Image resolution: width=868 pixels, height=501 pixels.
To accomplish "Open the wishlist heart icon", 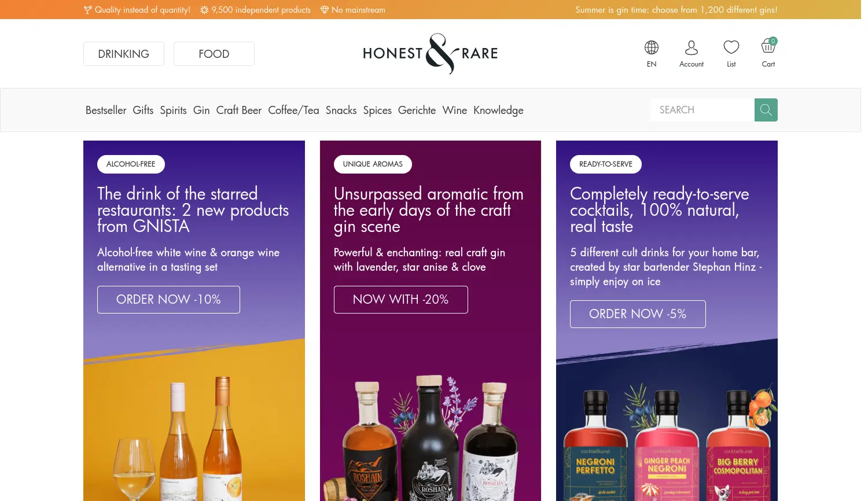I will pyautogui.click(x=731, y=47).
